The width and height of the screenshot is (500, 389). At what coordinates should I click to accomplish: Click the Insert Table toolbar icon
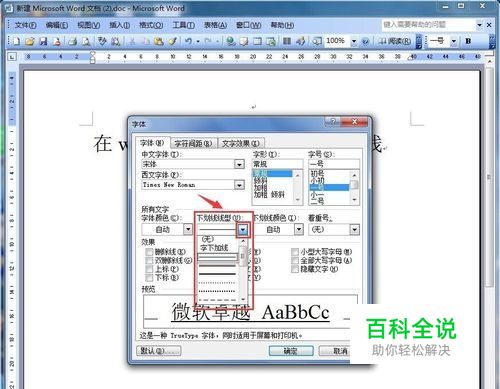tap(258, 41)
